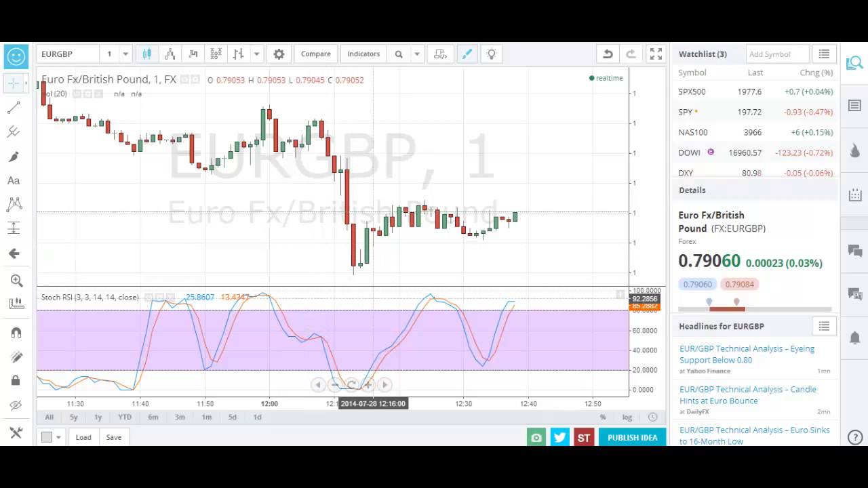Open the chat bubbles icon in right sidebar
The width and height of the screenshot is (868, 488).
click(x=854, y=251)
